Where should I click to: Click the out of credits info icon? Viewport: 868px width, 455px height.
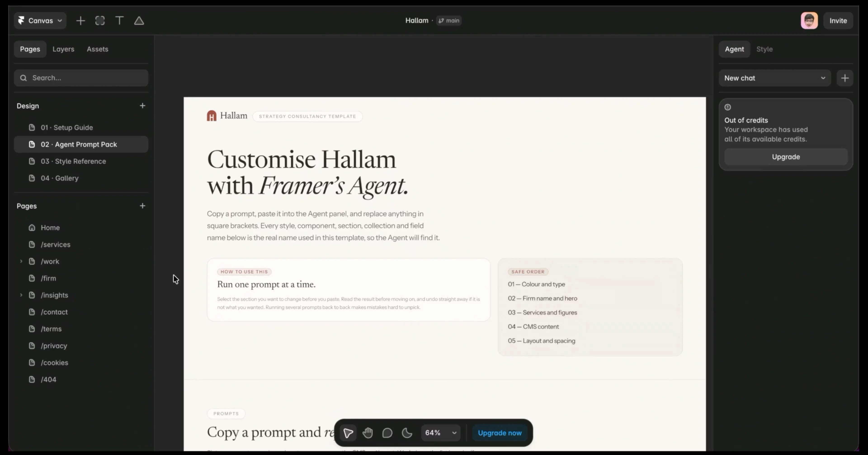[728, 107]
